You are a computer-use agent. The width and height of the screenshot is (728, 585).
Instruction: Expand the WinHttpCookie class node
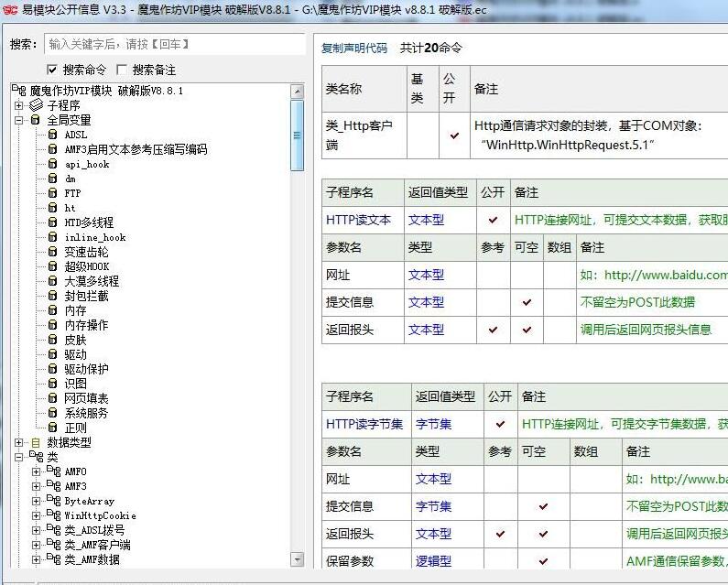[x=36, y=515]
